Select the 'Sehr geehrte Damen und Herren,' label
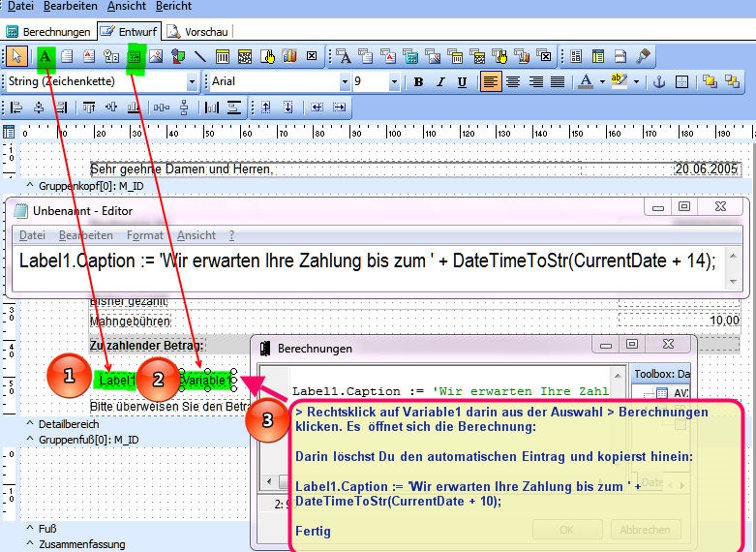Screen dimensions: 756x552 tap(182, 169)
